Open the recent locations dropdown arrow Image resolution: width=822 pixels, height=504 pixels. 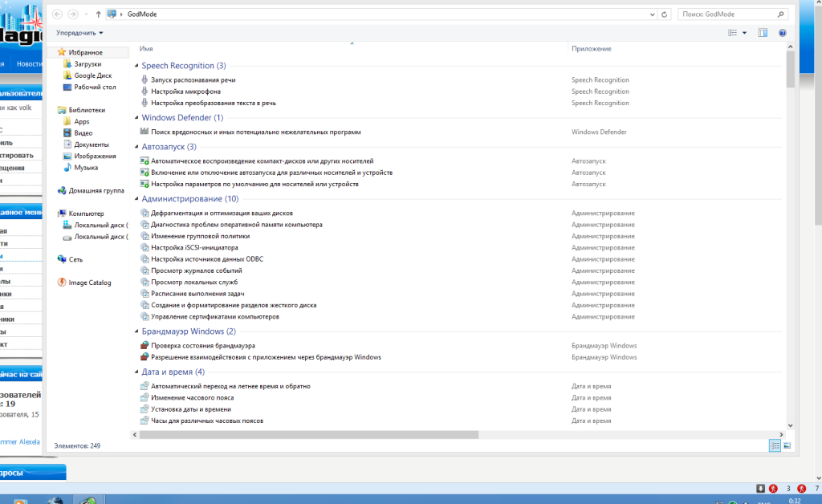pyautogui.click(x=86, y=14)
